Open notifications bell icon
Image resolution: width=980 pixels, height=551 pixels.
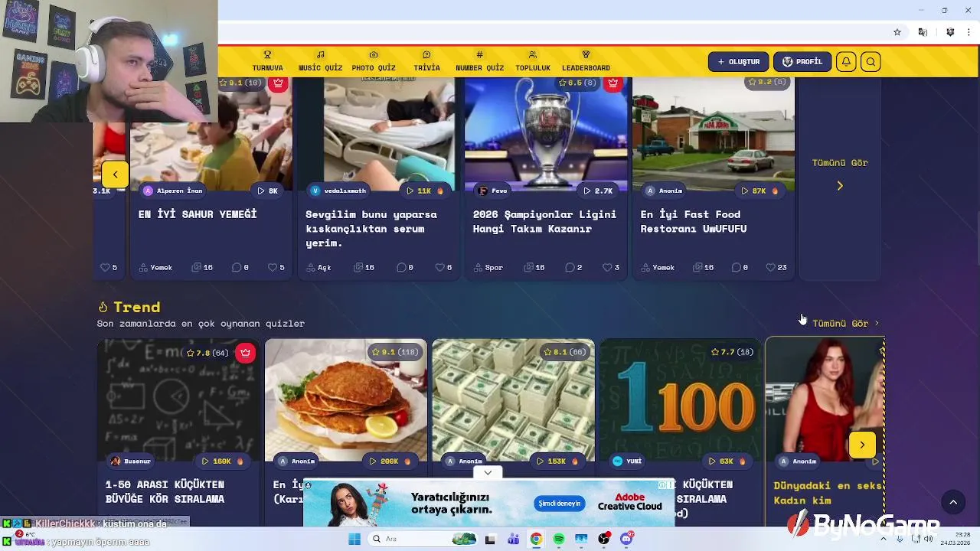[x=845, y=62]
